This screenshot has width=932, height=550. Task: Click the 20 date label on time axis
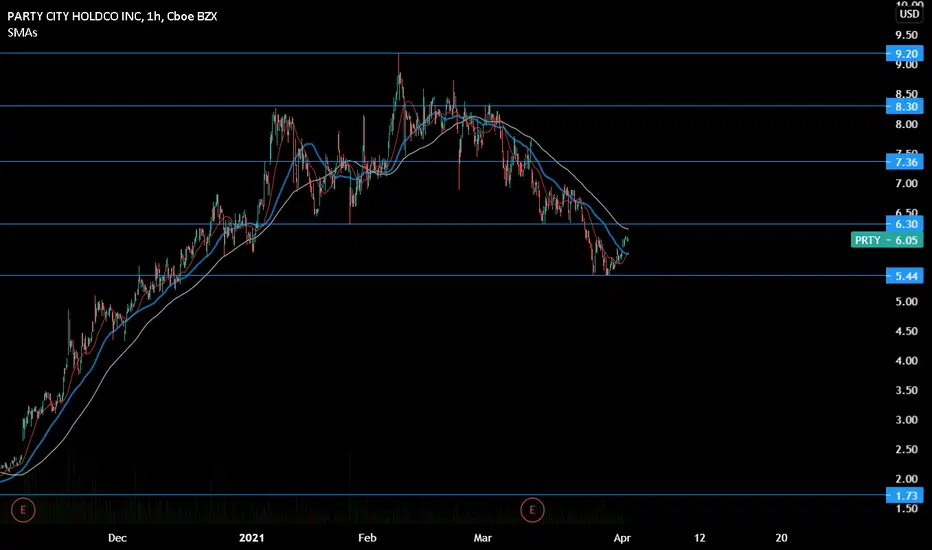tap(782, 538)
